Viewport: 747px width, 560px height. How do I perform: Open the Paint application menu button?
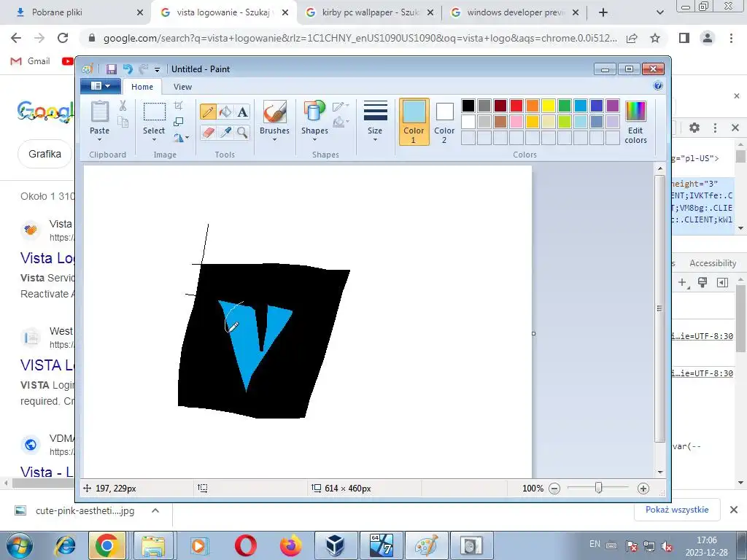tap(100, 86)
